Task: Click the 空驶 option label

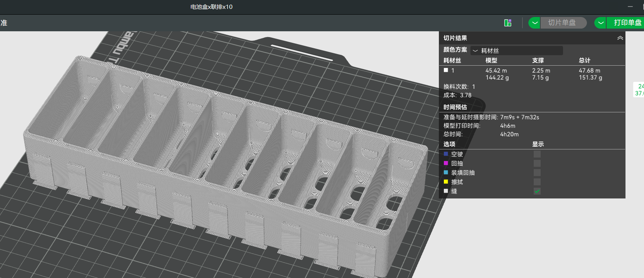Action: tap(457, 154)
